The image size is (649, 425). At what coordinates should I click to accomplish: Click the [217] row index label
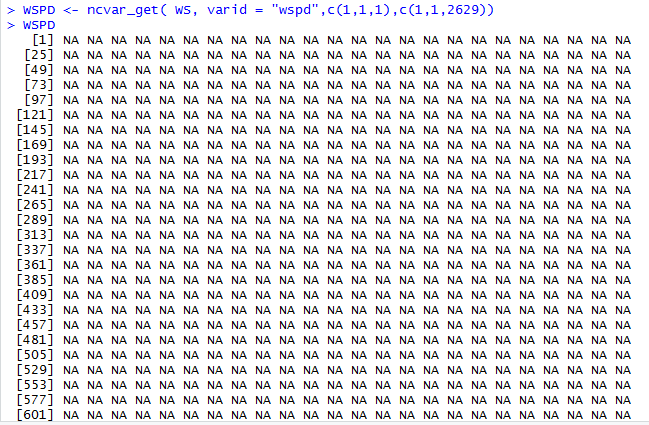coord(35,175)
